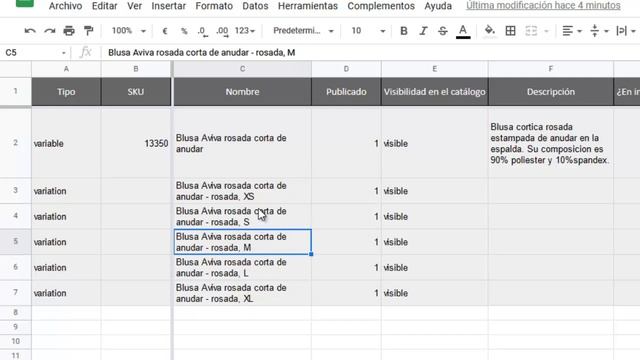
Task: Format as currency (euro)
Action: (165, 31)
